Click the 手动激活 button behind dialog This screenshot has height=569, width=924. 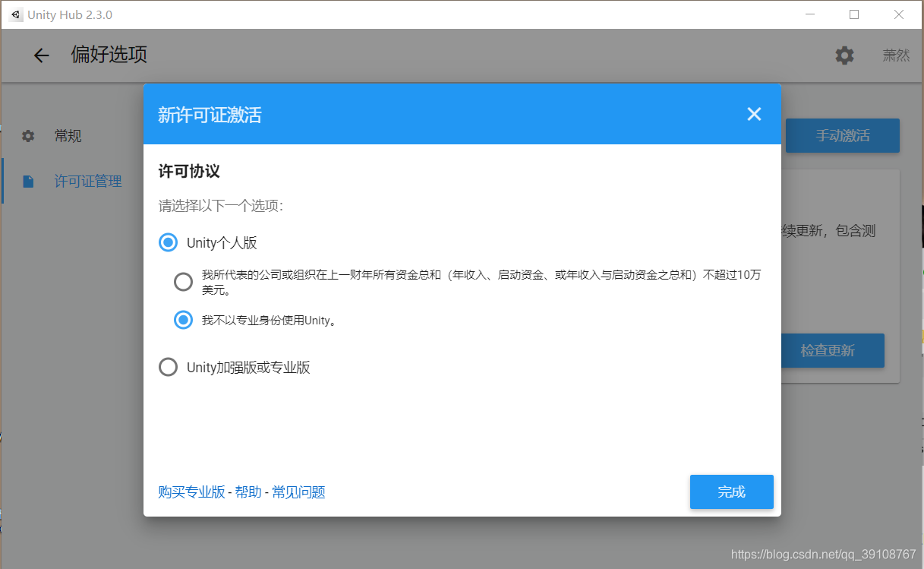click(843, 136)
